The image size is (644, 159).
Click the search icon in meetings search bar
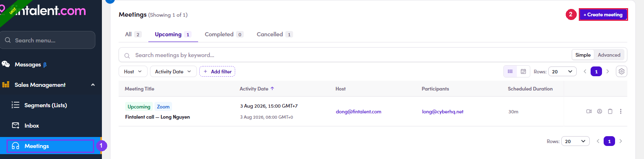(127, 55)
